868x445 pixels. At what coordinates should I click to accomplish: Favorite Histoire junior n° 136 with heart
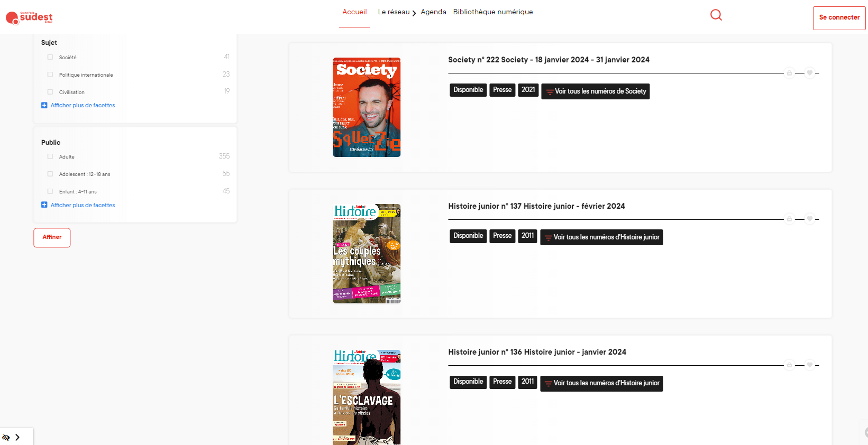coord(809,365)
